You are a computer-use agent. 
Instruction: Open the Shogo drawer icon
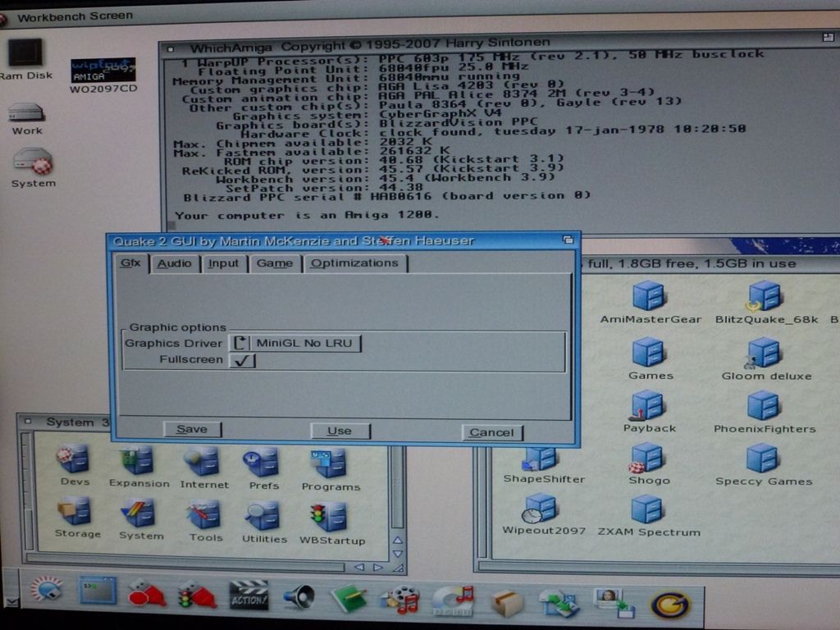click(647, 459)
